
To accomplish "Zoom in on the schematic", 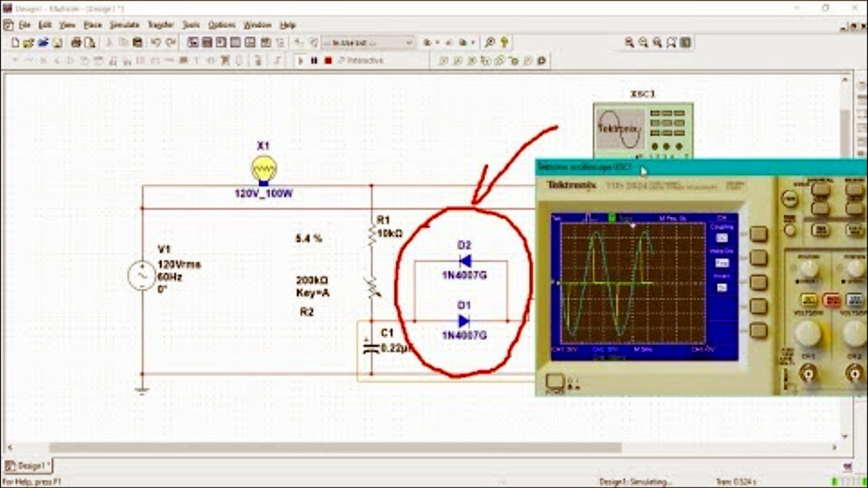I will tap(630, 43).
